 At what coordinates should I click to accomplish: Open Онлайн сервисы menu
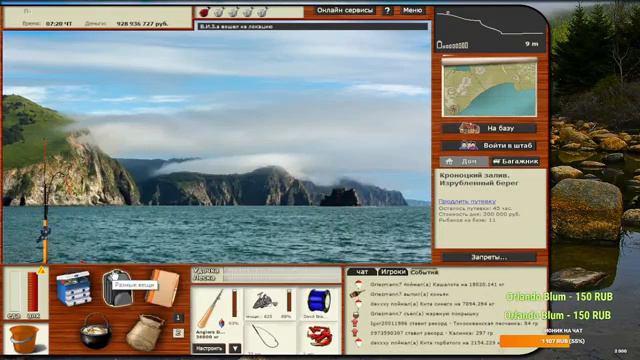pos(344,11)
